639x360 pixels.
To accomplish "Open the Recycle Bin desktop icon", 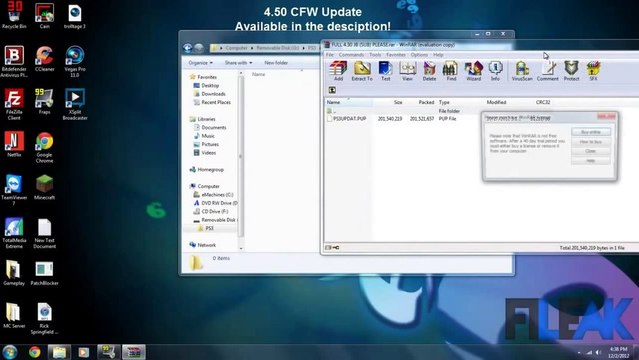I will (14, 15).
